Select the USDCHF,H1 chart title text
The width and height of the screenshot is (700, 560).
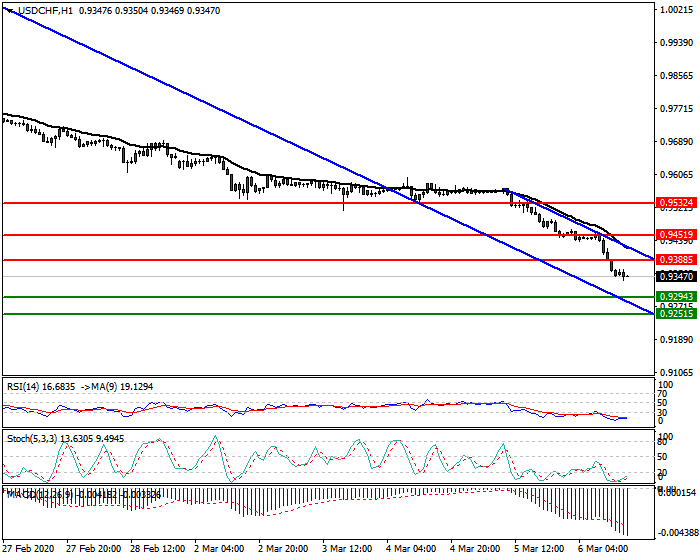[x=46, y=11]
